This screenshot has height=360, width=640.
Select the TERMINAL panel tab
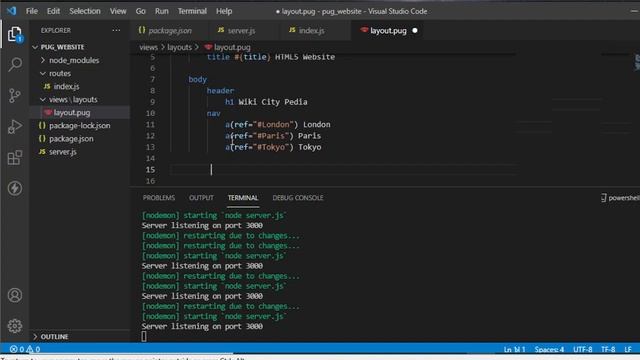(243, 198)
